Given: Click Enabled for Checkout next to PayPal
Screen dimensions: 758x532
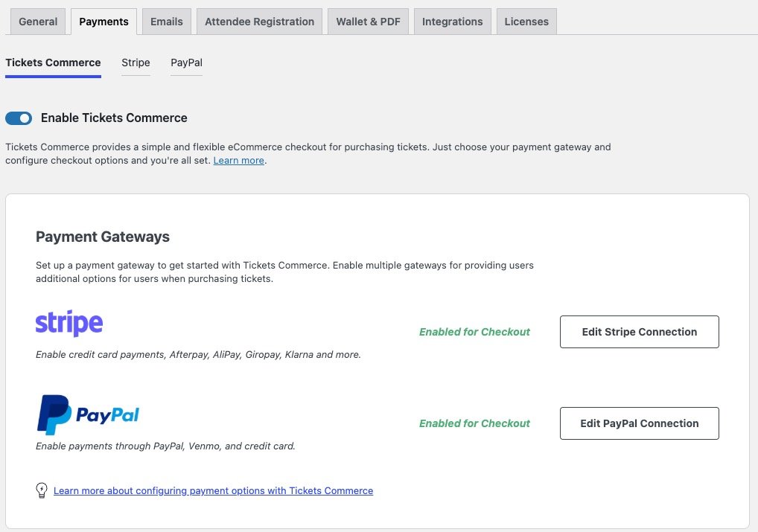Looking at the screenshot, I should (474, 423).
